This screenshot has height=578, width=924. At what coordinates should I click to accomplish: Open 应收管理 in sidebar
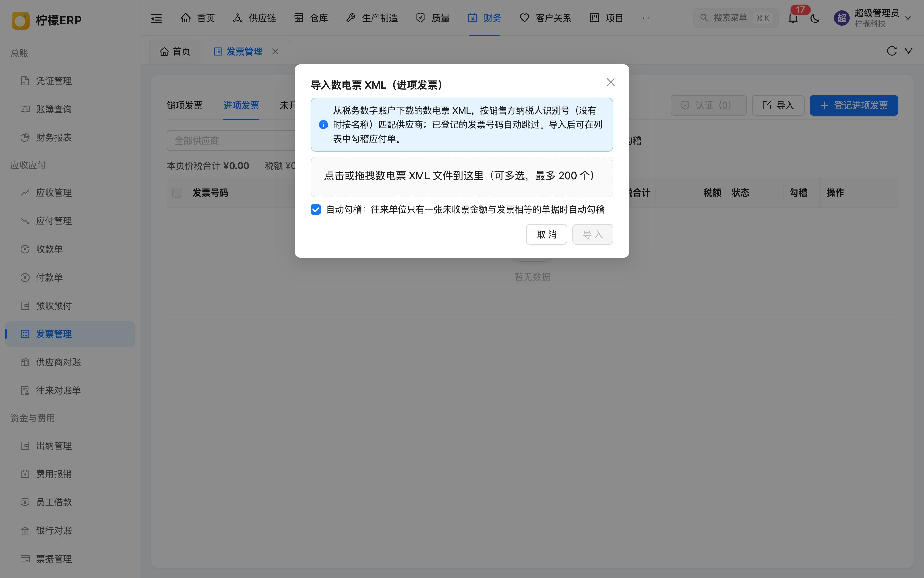70,193
